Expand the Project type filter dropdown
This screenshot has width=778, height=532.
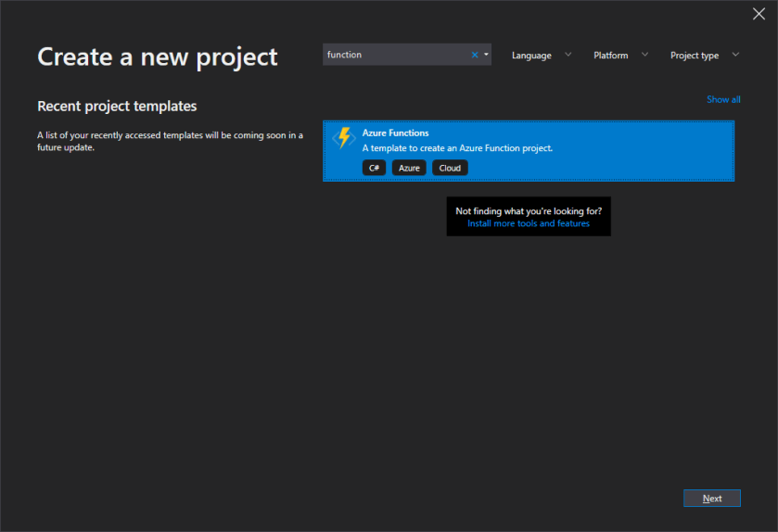point(705,55)
